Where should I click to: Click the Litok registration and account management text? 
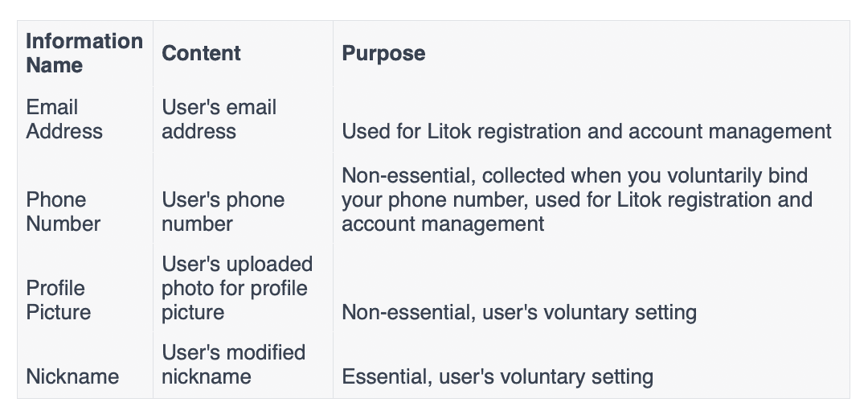coord(629,131)
